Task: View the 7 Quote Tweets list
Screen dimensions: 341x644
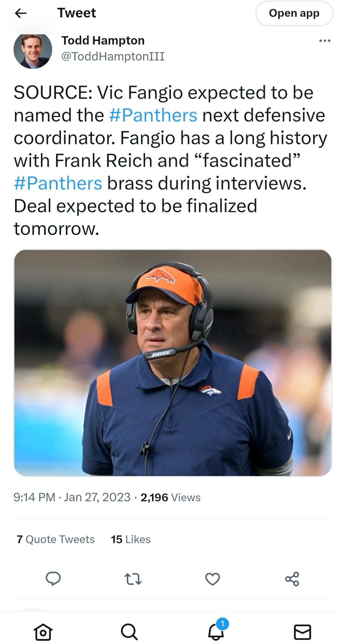Action: (56, 539)
